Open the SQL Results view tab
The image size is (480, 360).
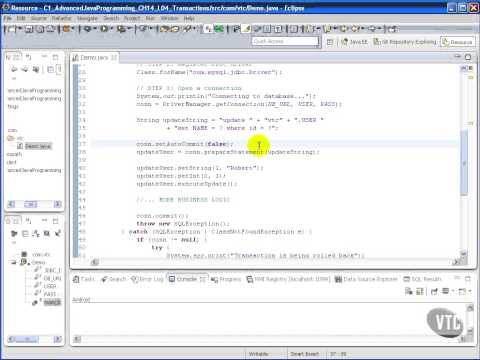(x=423, y=279)
